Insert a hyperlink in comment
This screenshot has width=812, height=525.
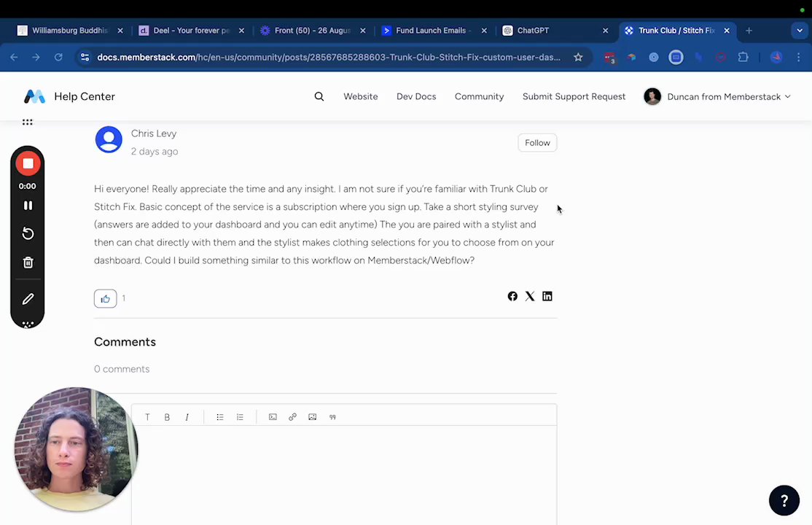pos(292,416)
